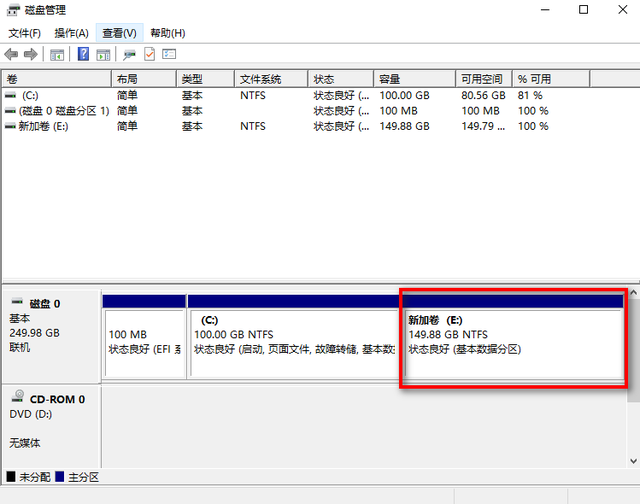Click the CD-ROM 0 DVD (D:) label panel
This screenshot has width=640, height=504.
(51, 426)
